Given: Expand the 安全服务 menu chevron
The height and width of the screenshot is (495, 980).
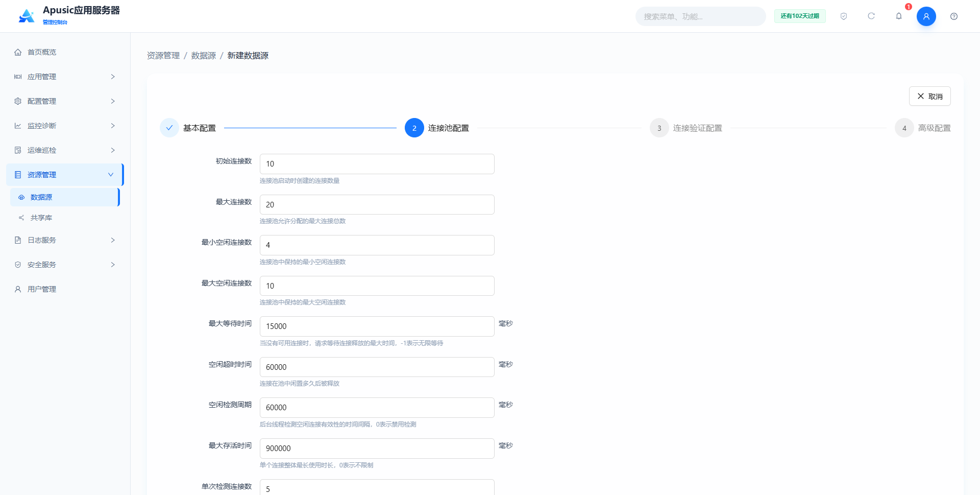Looking at the screenshot, I should [113, 265].
